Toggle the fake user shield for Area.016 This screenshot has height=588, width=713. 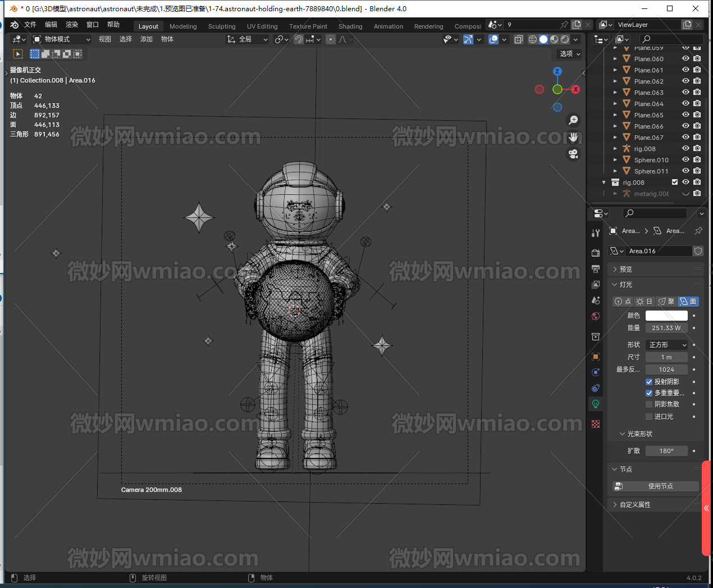[x=698, y=251]
